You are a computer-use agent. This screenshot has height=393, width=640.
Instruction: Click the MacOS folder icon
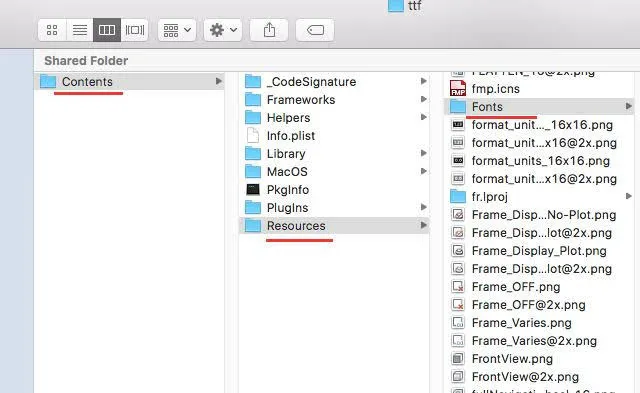253,171
